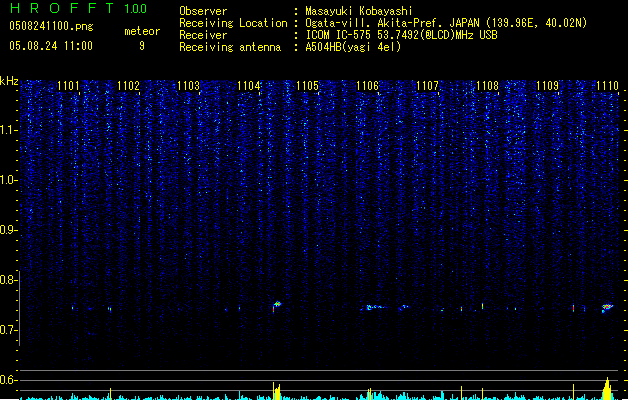Click the tall yellow intensity peak below 1110

[607, 388]
